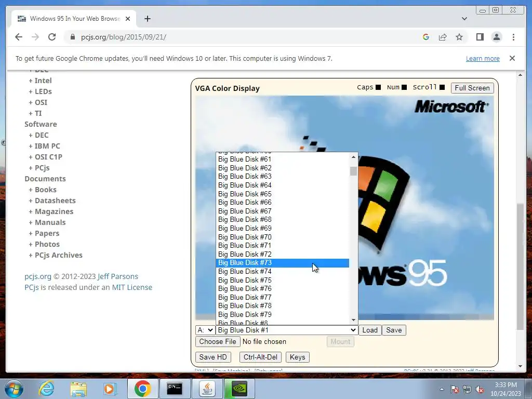Screen dimensions: 532x399
Task: Open the Jeff Parsons link
Action: point(118,276)
